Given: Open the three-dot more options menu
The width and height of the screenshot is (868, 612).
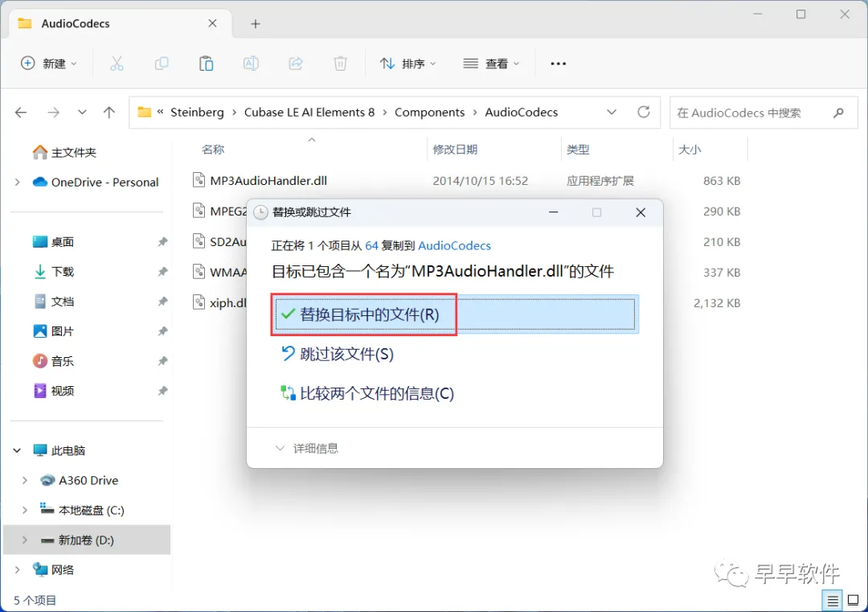Looking at the screenshot, I should 558,64.
